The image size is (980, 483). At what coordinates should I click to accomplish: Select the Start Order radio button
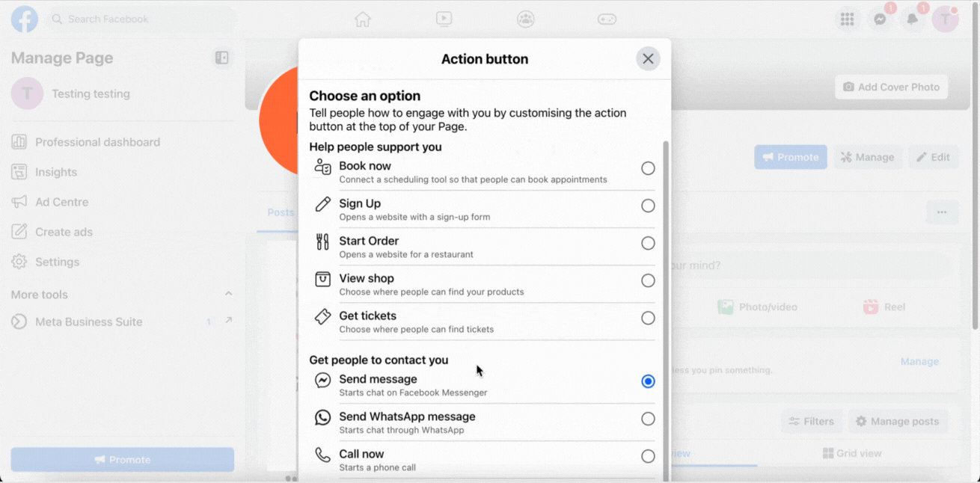[648, 243]
